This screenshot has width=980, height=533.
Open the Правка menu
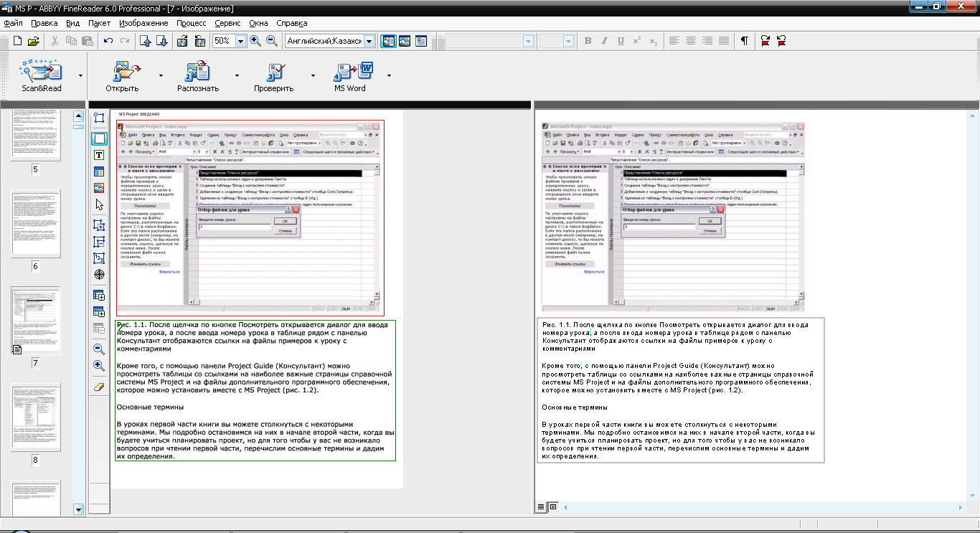44,23
